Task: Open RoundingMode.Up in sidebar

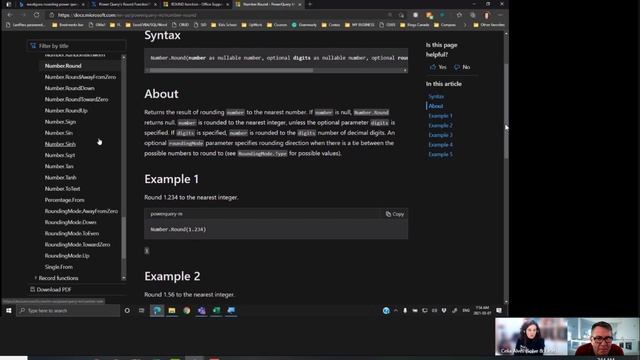Action: [x=67, y=256]
